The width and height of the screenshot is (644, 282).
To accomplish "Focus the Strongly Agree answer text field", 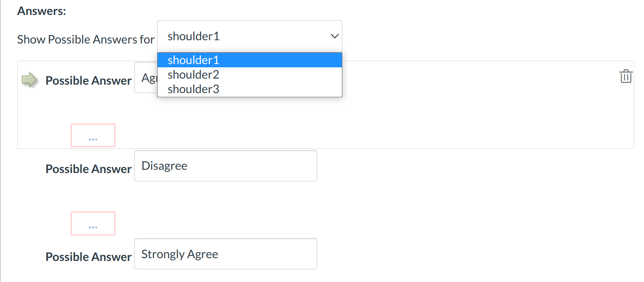I will click(225, 254).
